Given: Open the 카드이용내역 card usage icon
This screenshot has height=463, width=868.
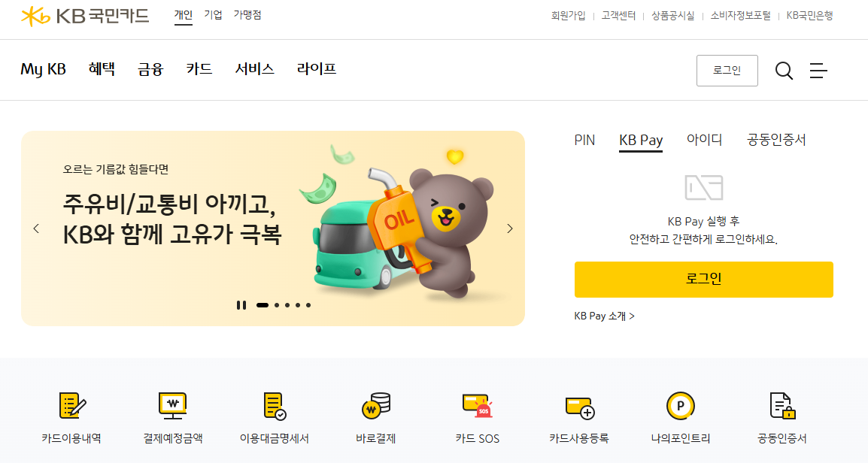Looking at the screenshot, I should click(x=71, y=406).
